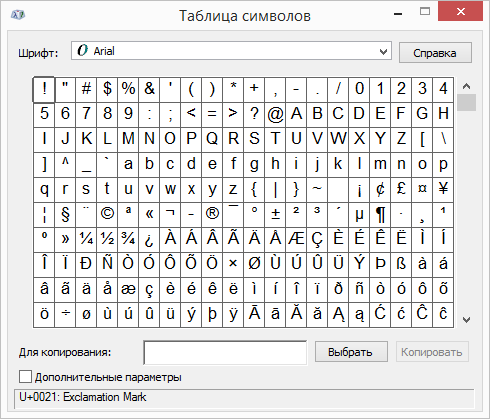This screenshot has width=490, height=419.
Task: Select the at sign @ character
Action: coord(275,115)
